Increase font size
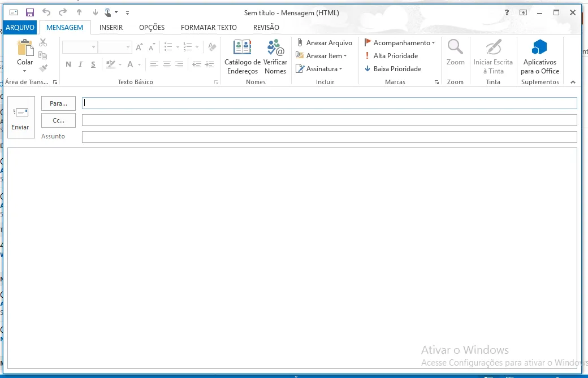Screen dimensions: 588x378 (x=139, y=47)
